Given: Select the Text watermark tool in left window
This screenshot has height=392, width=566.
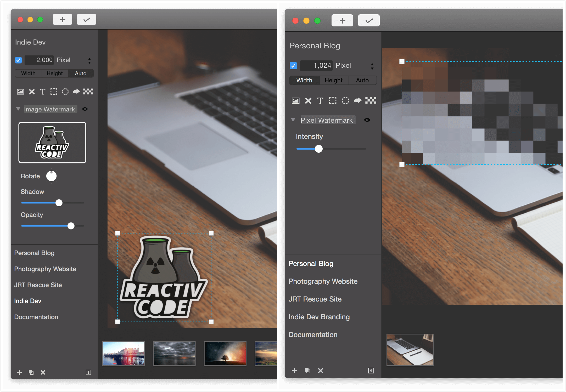Looking at the screenshot, I should [43, 92].
